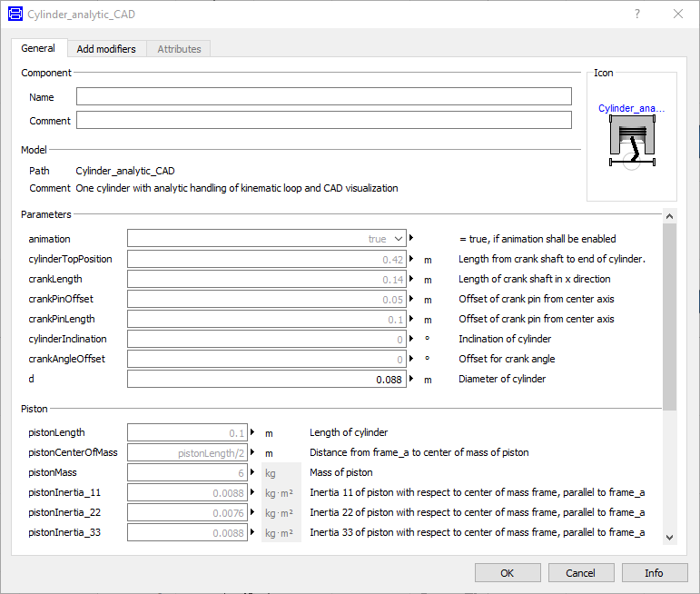Edit the crankPinOffset value field
The width and height of the screenshot is (700, 594).
(x=267, y=299)
